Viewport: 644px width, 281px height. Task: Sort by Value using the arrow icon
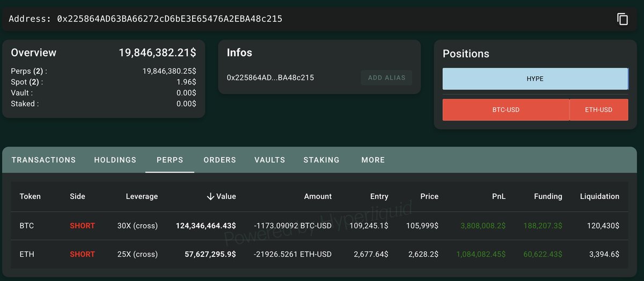210,196
